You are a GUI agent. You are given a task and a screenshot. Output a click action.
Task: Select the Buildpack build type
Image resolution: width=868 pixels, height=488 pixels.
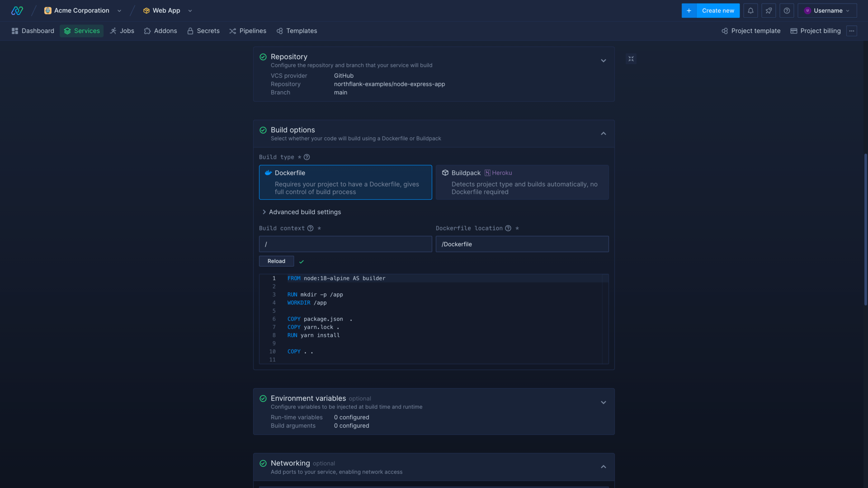coord(522,182)
